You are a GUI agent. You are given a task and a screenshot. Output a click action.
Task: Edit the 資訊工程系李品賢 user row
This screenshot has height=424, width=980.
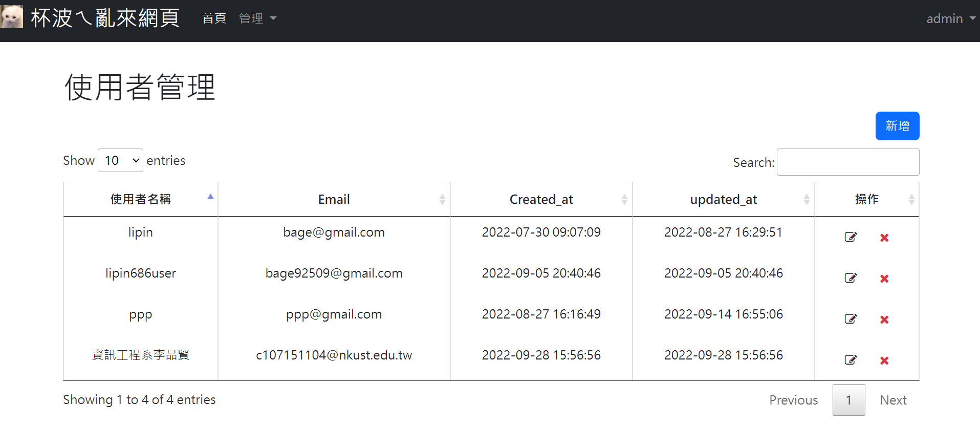pyautogui.click(x=851, y=360)
